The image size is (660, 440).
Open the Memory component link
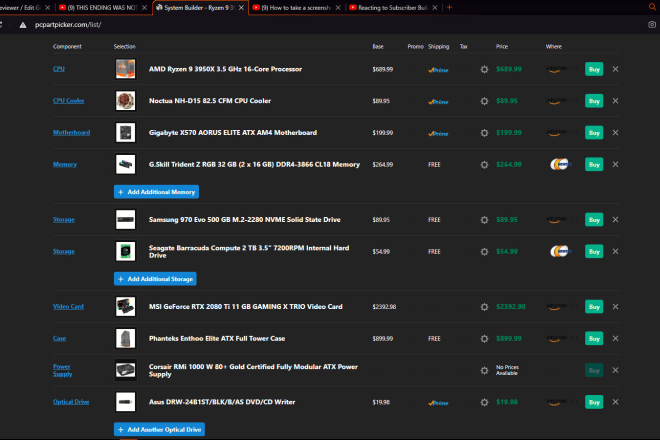65,164
